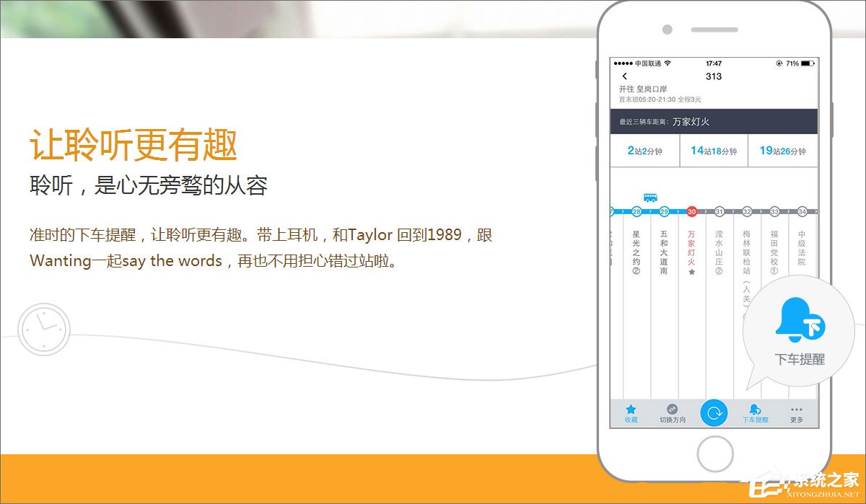
Task: Click the 313 route title
Action: [x=714, y=76]
